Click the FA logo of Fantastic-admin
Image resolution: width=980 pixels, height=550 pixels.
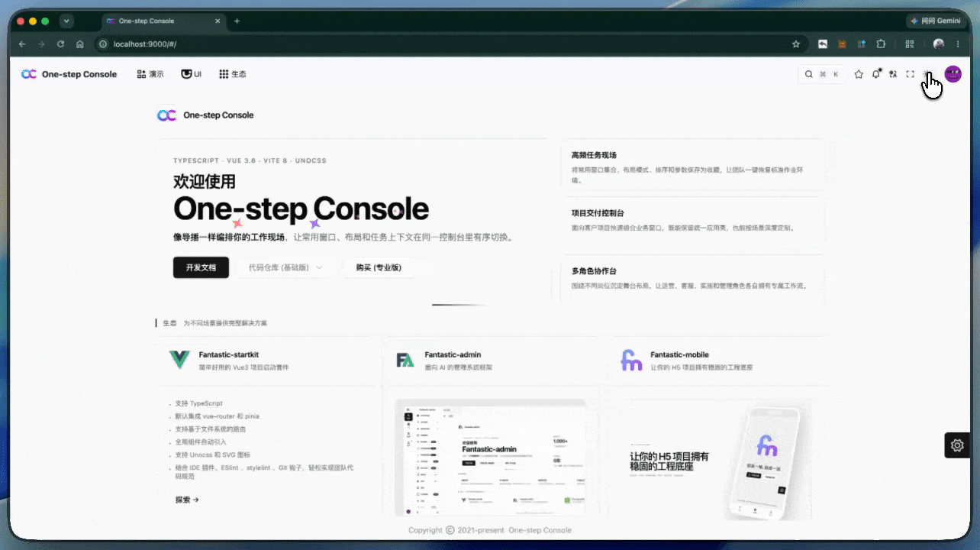pos(405,360)
